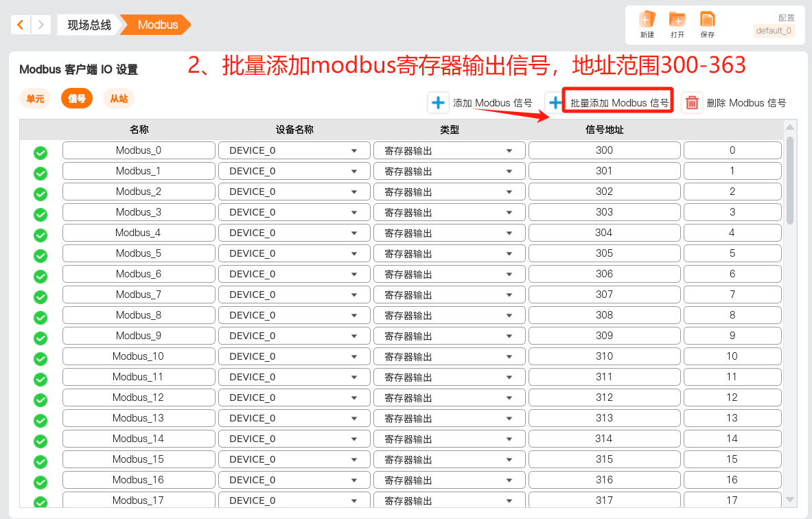This screenshot has height=519, width=812.
Task: Open device dropdown for Modbus_0
Action: 294,150
